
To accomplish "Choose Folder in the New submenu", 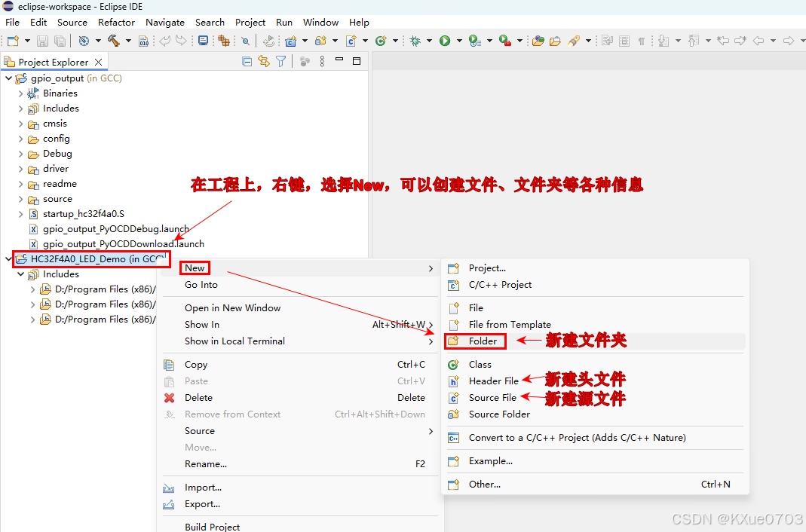I will coord(595,341).
